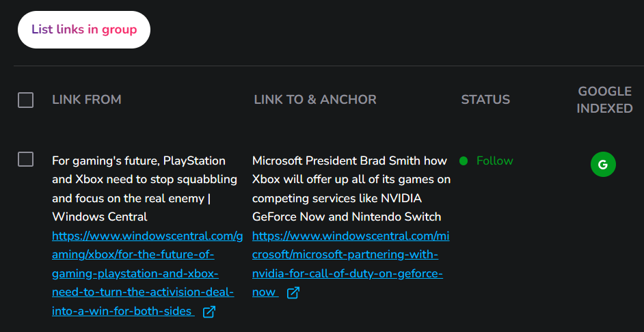Click the Follow status label

click(495, 161)
